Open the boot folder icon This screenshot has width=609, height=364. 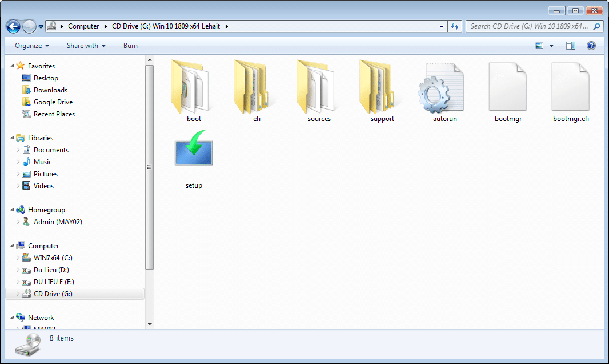[x=191, y=87]
